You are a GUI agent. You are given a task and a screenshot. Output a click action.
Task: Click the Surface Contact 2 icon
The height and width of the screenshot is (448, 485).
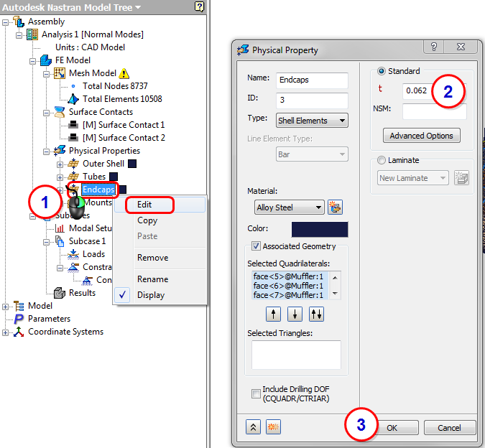(73, 138)
